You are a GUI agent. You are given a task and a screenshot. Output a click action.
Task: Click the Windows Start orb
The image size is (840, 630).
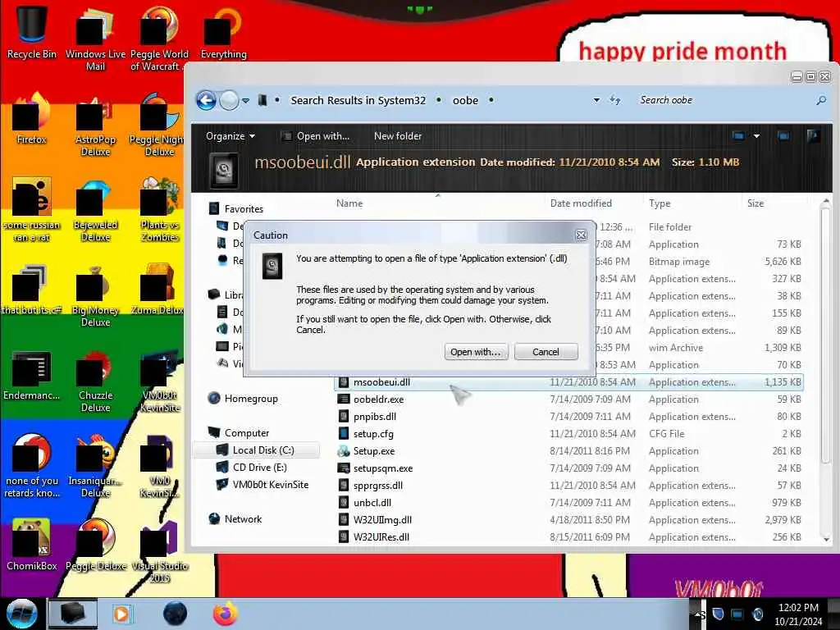pos(22,614)
